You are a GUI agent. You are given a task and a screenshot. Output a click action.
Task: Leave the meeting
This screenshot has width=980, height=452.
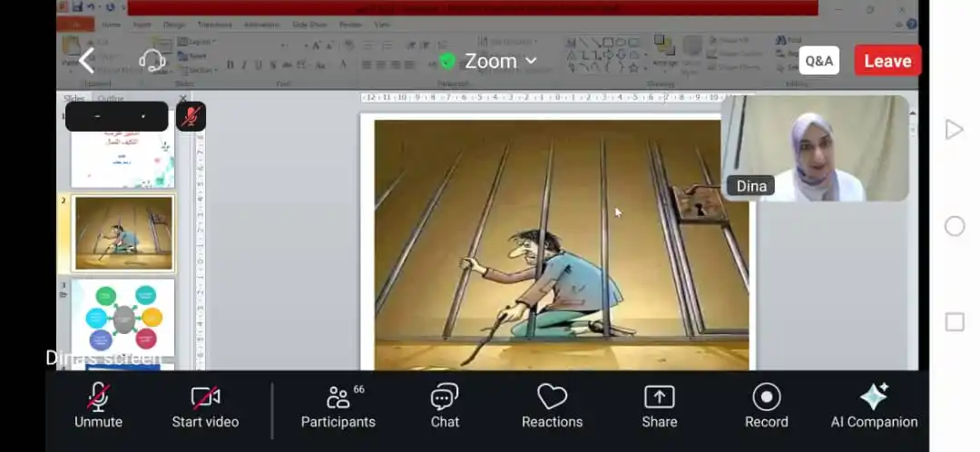(x=887, y=61)
